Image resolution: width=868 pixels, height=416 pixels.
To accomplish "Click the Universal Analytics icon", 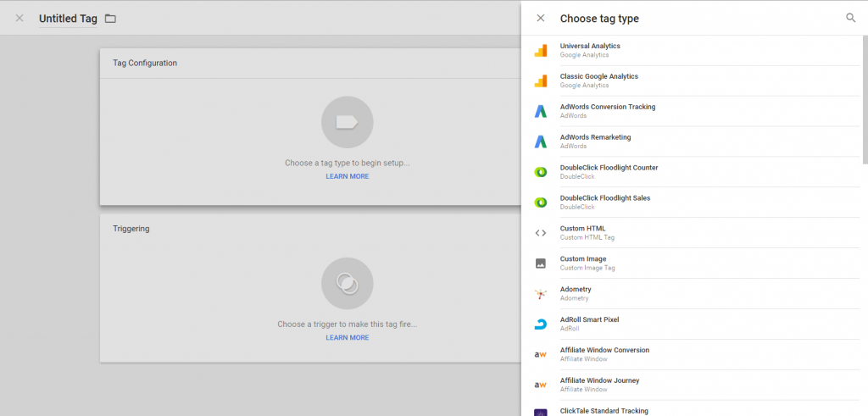I will (x=540, y=50).
